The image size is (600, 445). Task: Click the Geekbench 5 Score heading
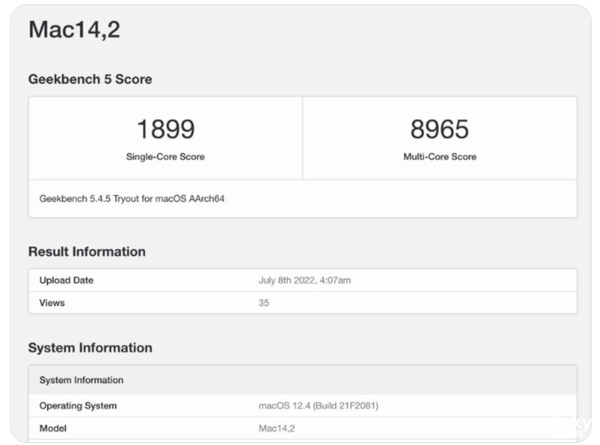click(x=90, y=79)
